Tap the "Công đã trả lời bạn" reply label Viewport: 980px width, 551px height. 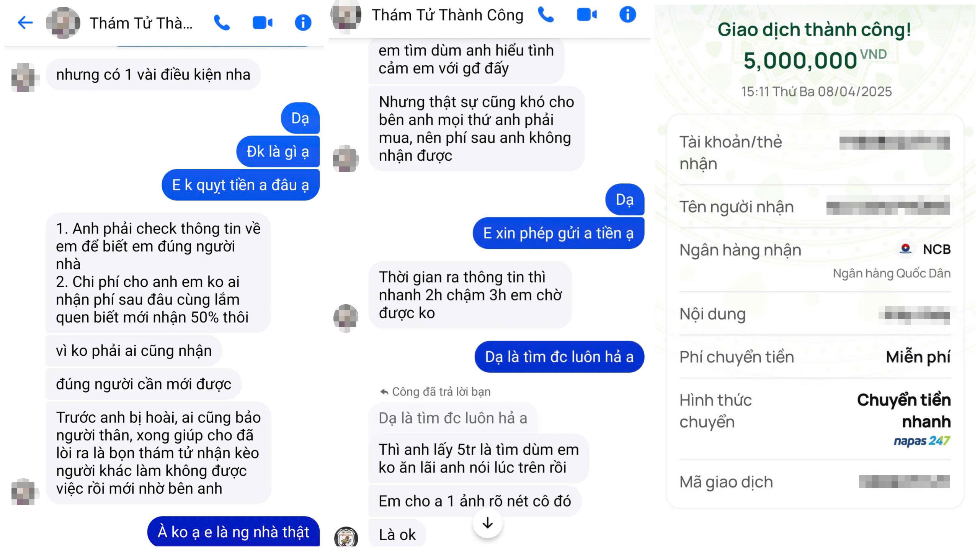[435, 392]
